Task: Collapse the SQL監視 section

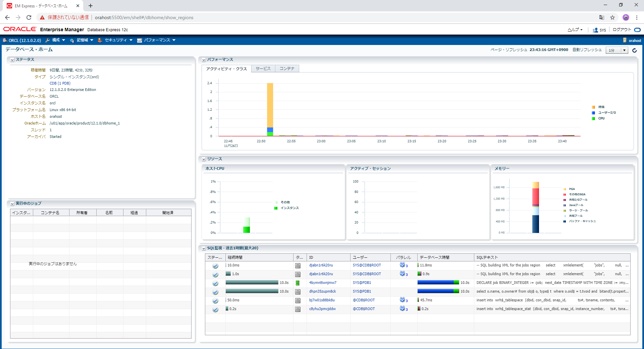Action: (204, 248)
